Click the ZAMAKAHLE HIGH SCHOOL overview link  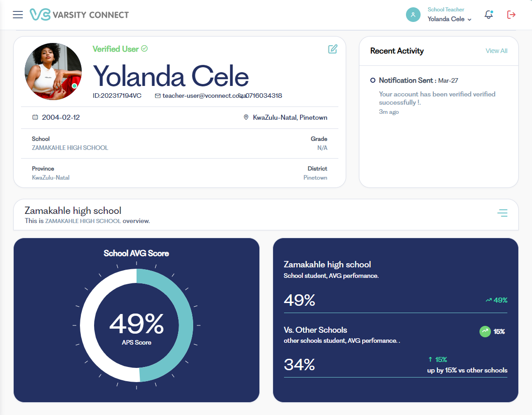83,221
